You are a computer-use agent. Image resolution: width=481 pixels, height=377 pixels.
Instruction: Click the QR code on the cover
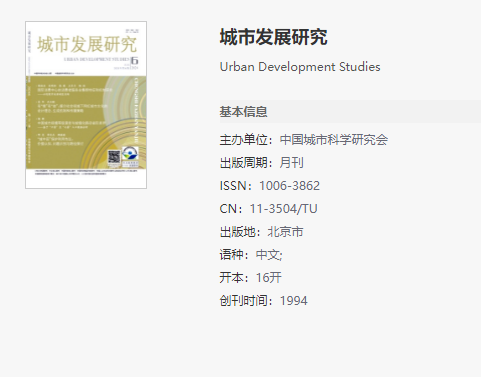point(114,157)
